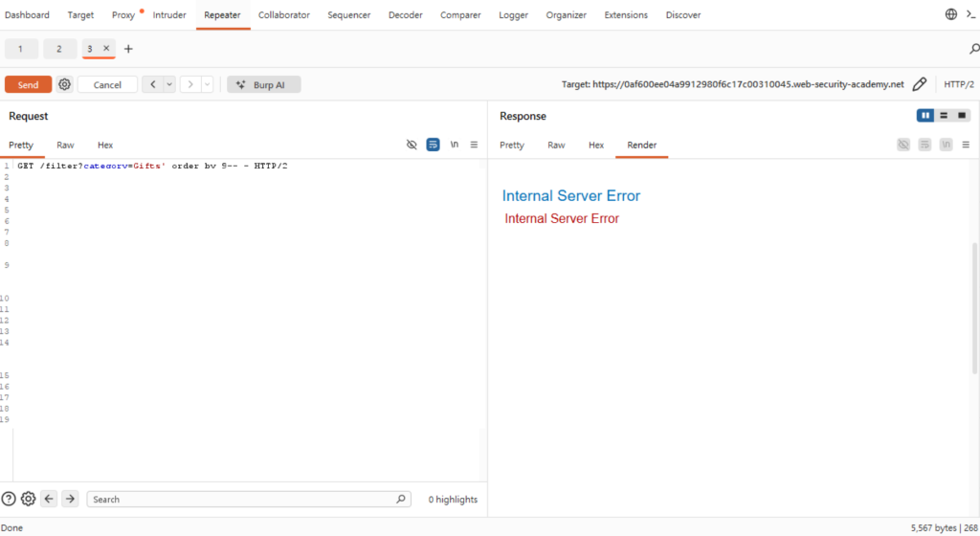The height and width of the screenshot is (536, 980).
Task: Open search settings gear icon
Action: pyautogui.click(x=28, y=499)
